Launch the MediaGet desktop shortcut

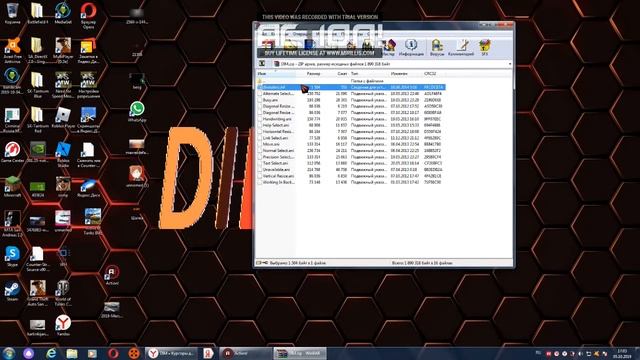[62, 13]
